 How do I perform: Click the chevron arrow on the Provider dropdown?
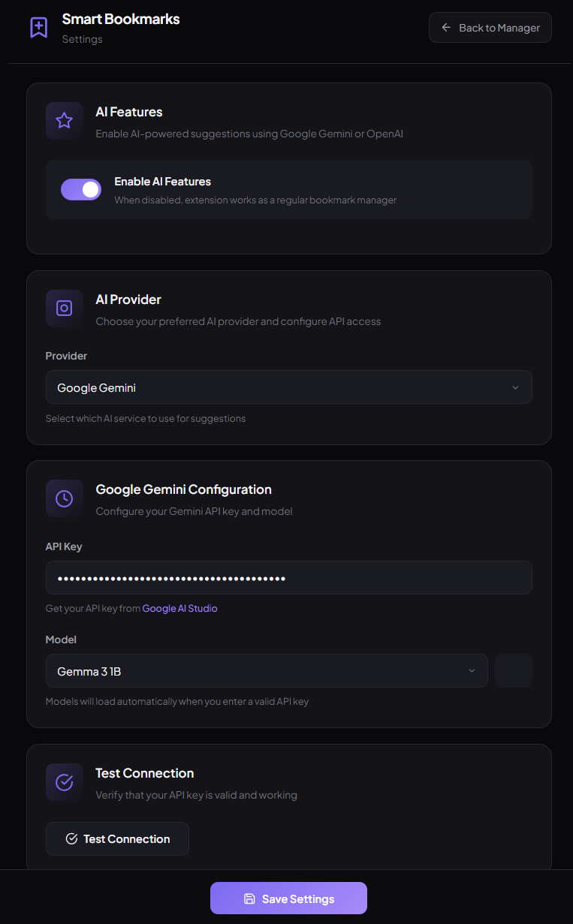pyautogui.click(x=515, y=388)
